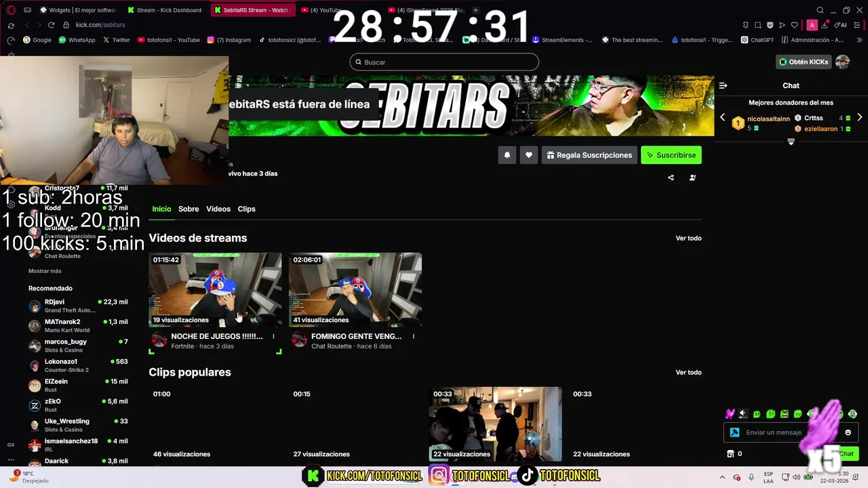The width and height of the screenshot is (868, 488).
Task: Click the purple clap emote in chat
Action: pos(730,413)
